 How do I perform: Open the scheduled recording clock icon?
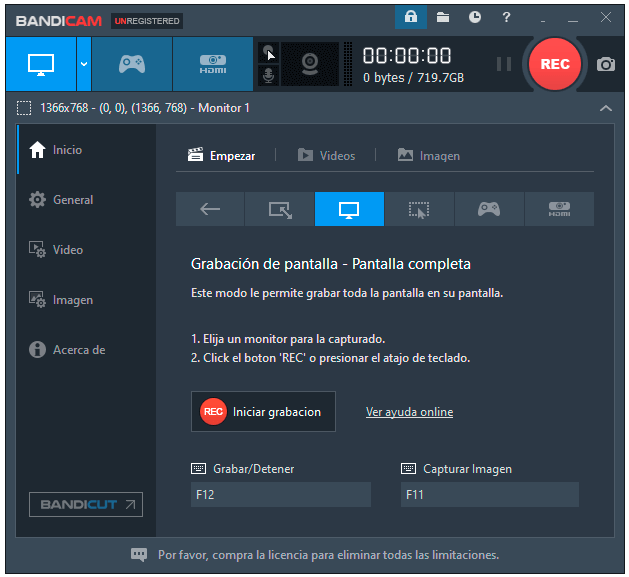pyautogui.click(x=474, y=17)
